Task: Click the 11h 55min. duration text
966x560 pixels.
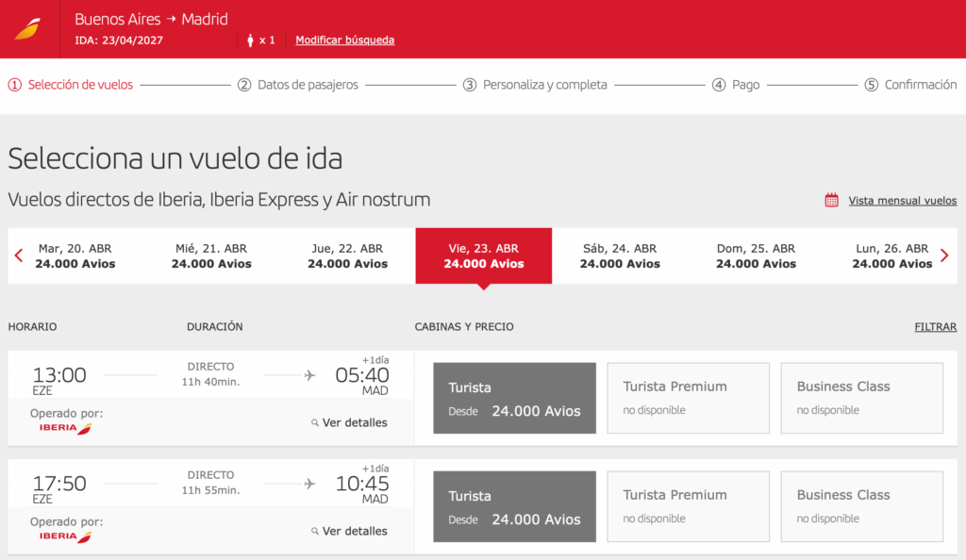Action: click(x=210, y=490)
